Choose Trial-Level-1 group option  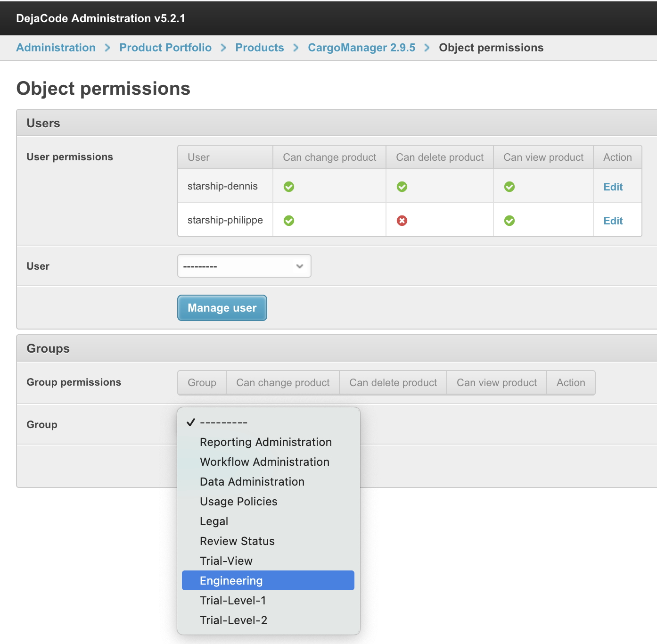coord(268,601)
